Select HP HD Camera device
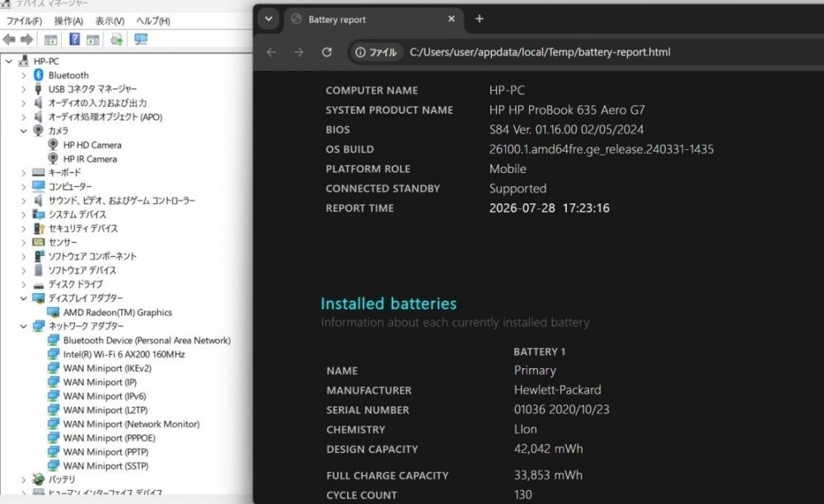 [x=92, y=145]
